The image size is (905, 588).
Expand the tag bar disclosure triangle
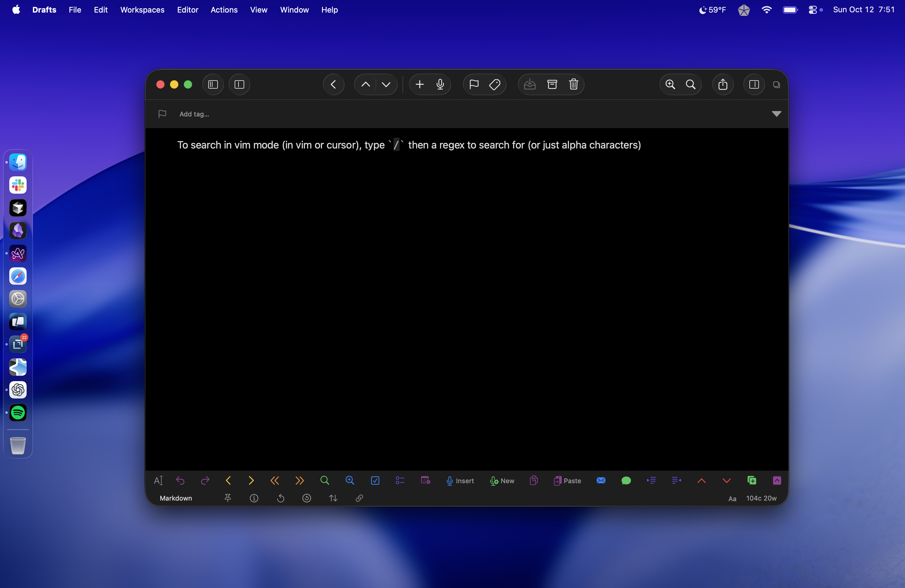pos(776,114)
